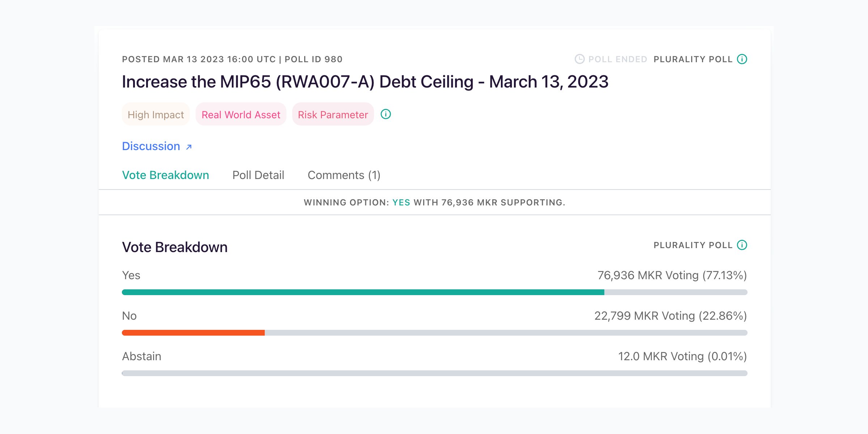868x434 pixels.
Task: Click info icon next to Risk Parameter tag
Action: click(x=386, y=114)
